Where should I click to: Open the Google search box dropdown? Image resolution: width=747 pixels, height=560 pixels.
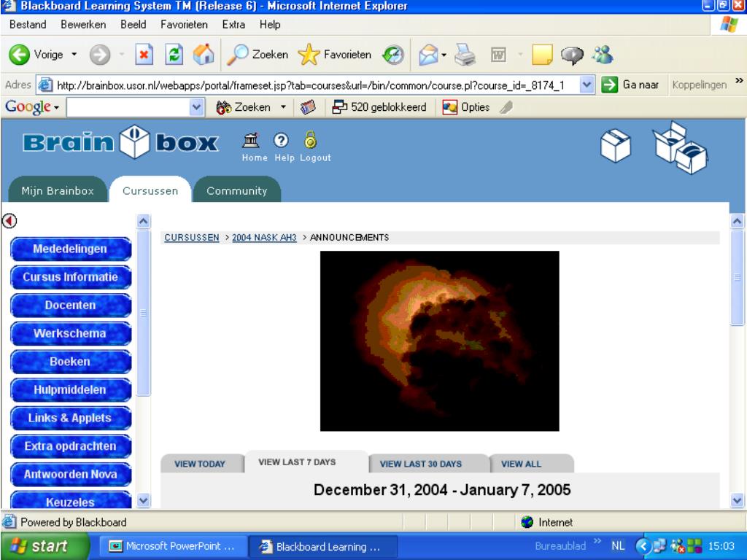coord(196,107)
